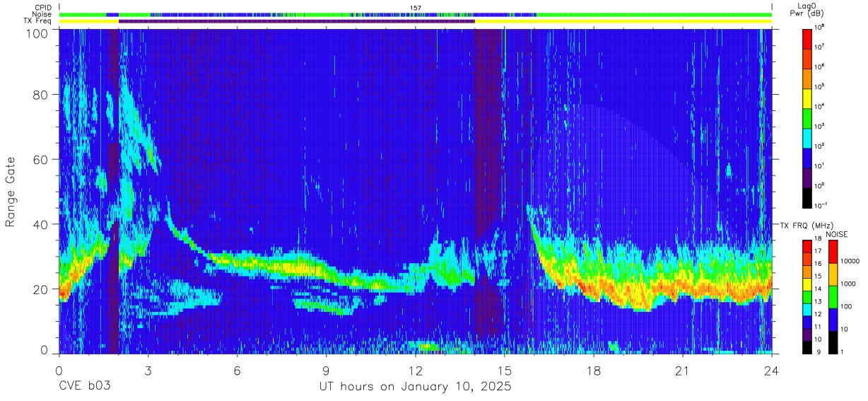Screen dimensions: 868x401
Task: Pick the green segment of NOISE colorbar
Action: coord(833,297)
